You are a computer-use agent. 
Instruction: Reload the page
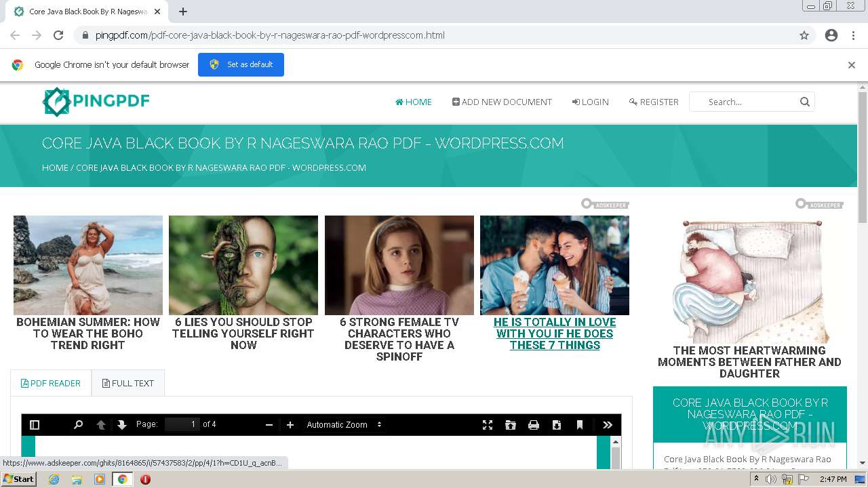click(58, 35)
